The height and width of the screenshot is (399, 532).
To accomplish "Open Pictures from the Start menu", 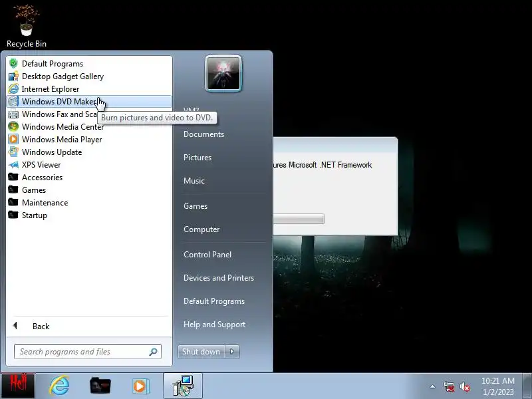I will 198,158.
